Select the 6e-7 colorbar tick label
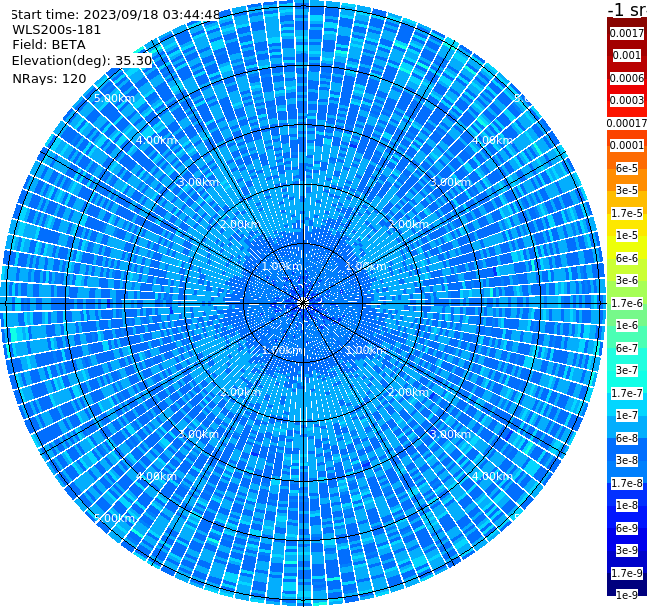The width and height of the screenshot is (647, 607). click(627, 348)
